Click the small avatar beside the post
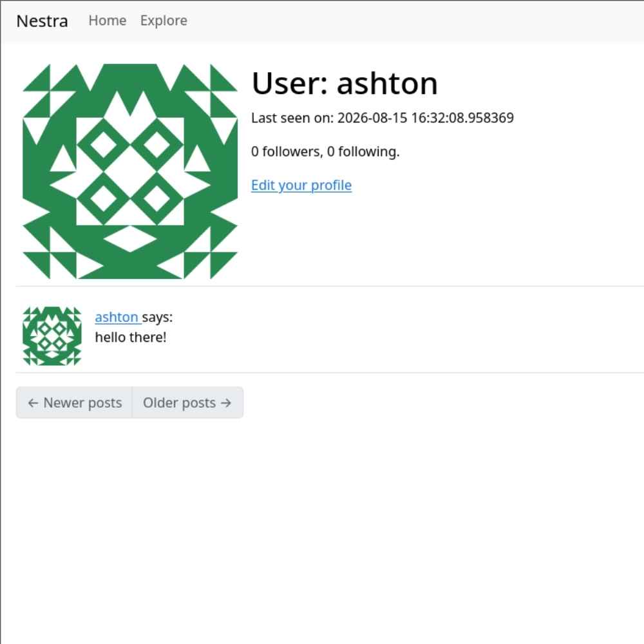Screen dimensions: 644x644 tap(52, 336)
